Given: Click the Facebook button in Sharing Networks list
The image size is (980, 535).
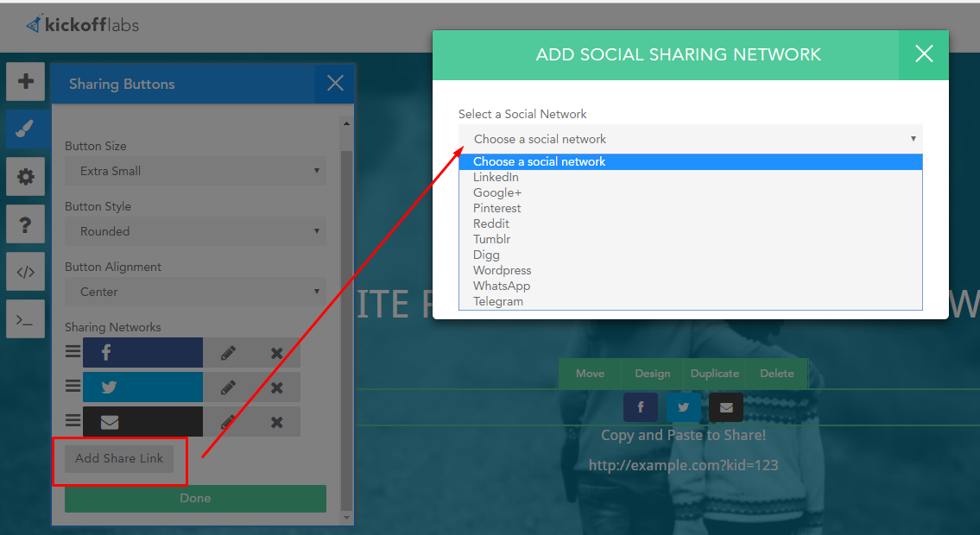Looking at the screenshot, I should (x=142, y=353).
